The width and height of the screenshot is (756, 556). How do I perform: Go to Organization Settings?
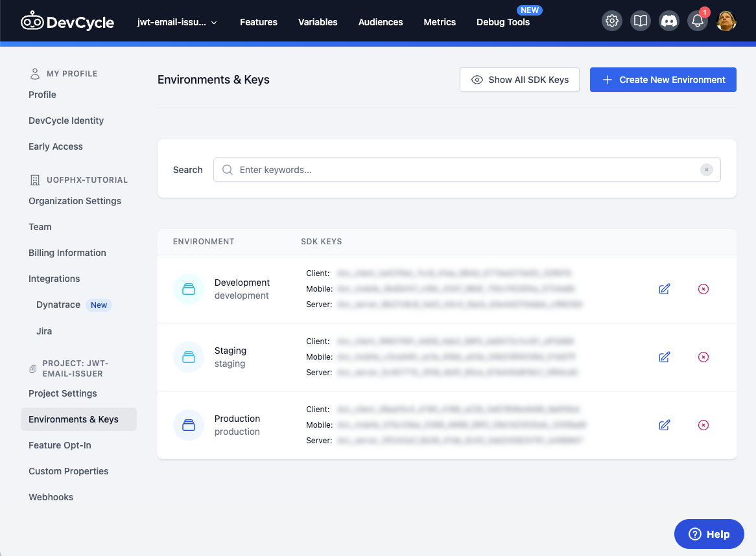tap(75, 201)
